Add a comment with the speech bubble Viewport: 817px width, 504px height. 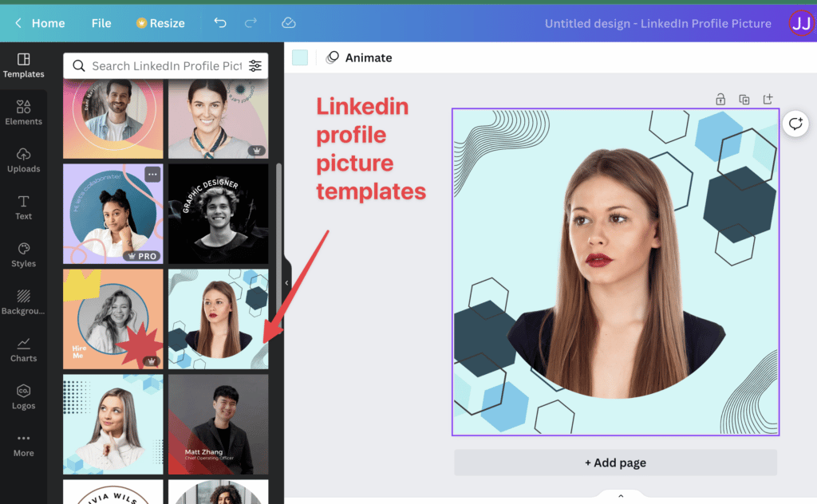point(795,124)
